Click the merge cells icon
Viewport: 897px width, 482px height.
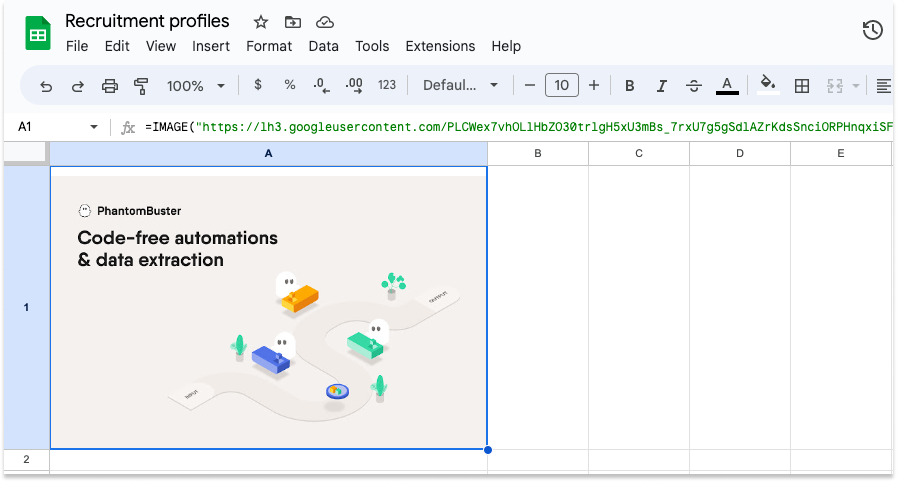[x=835, y=86]
